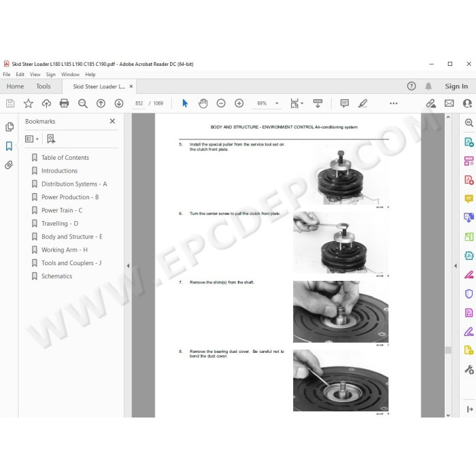Open the Sign menu
This screenshot has height=476, width=476.
pos(51,74)
